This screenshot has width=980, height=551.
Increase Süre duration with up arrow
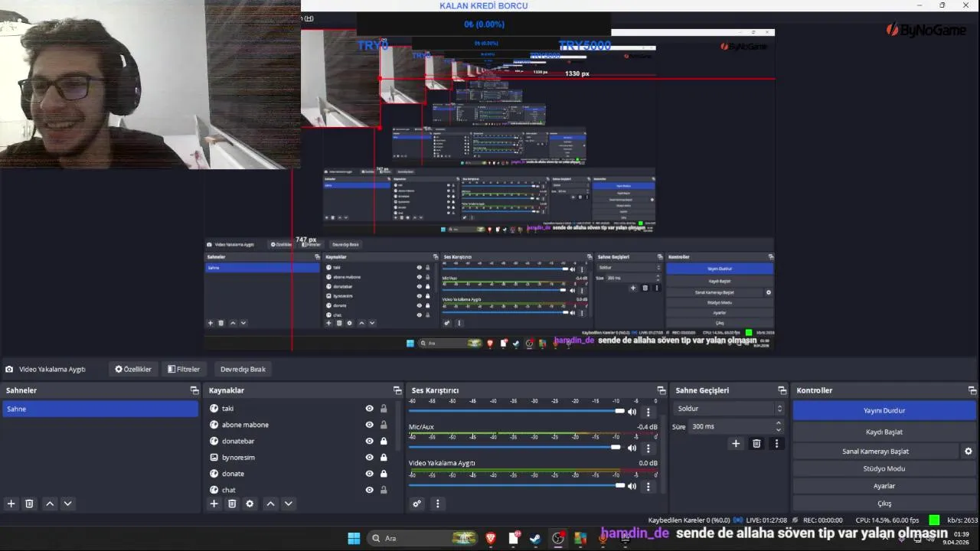(x=779, y=422)
